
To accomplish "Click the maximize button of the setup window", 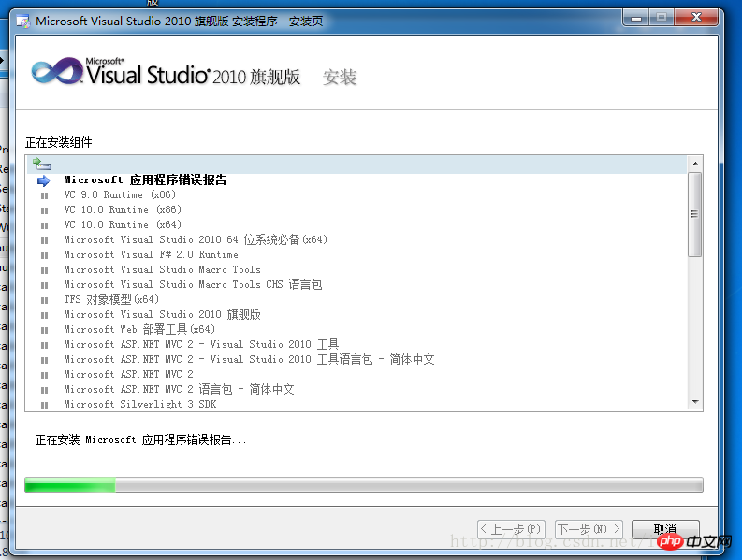I will click(662, 18).
